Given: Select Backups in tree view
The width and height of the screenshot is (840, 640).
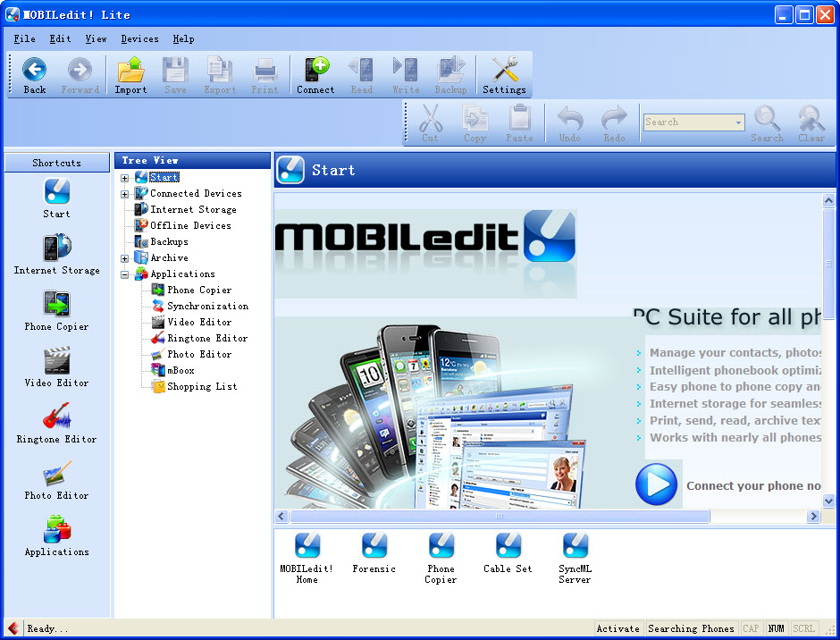Looking at the screenshot, I should point(169,241).
